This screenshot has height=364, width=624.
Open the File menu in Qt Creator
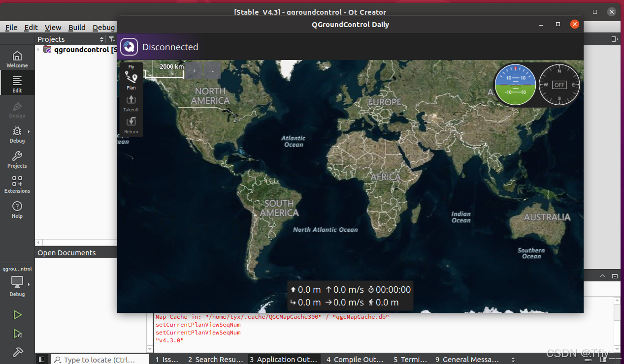tap(11, 28)
